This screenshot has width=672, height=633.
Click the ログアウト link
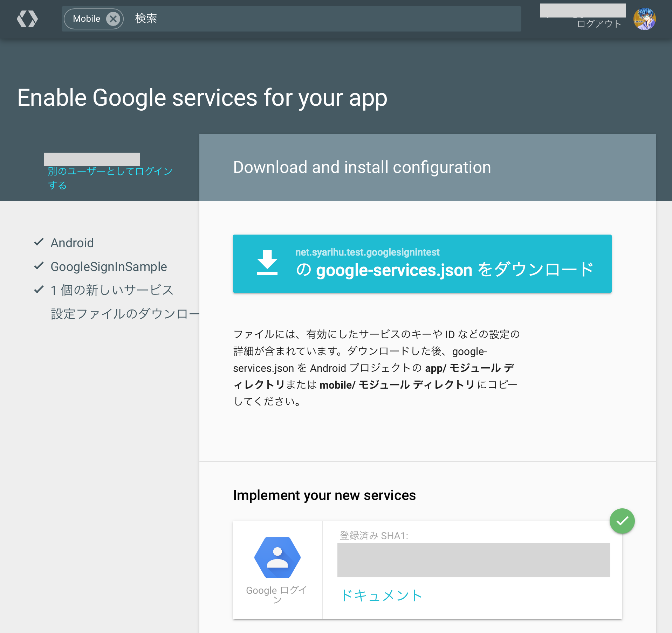pos(599,24)
